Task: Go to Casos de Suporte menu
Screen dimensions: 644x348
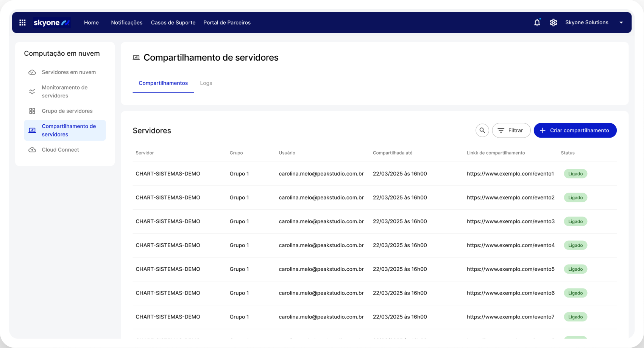Action: [173, 23]
